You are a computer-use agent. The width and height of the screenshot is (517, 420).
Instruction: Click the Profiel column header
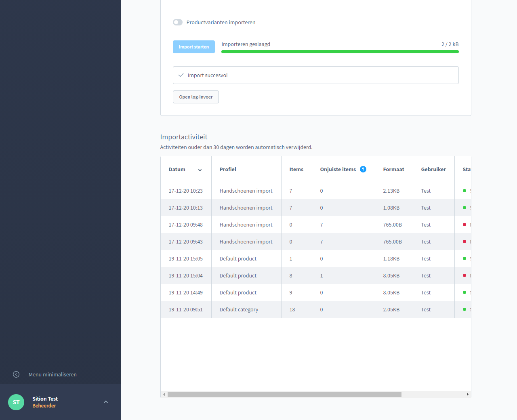click(228, 169)
